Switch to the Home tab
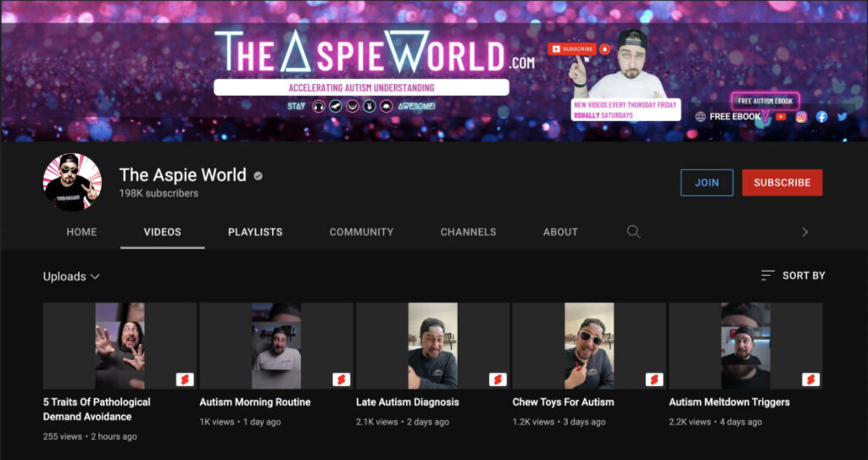This screenshot has height=460, width=868. pyautogui.click(x=82, y=232)
